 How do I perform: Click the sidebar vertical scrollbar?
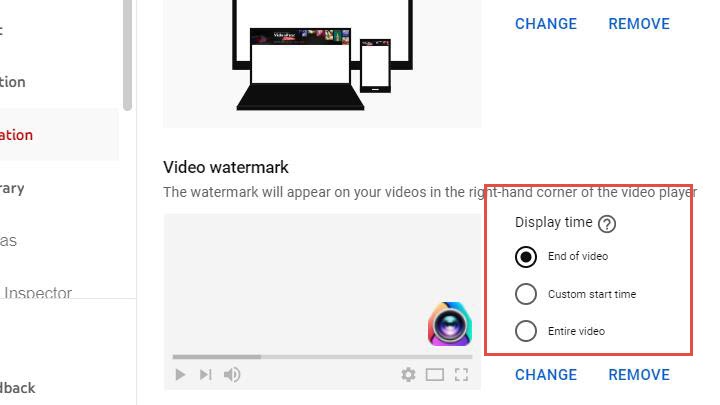coord(127,55)
